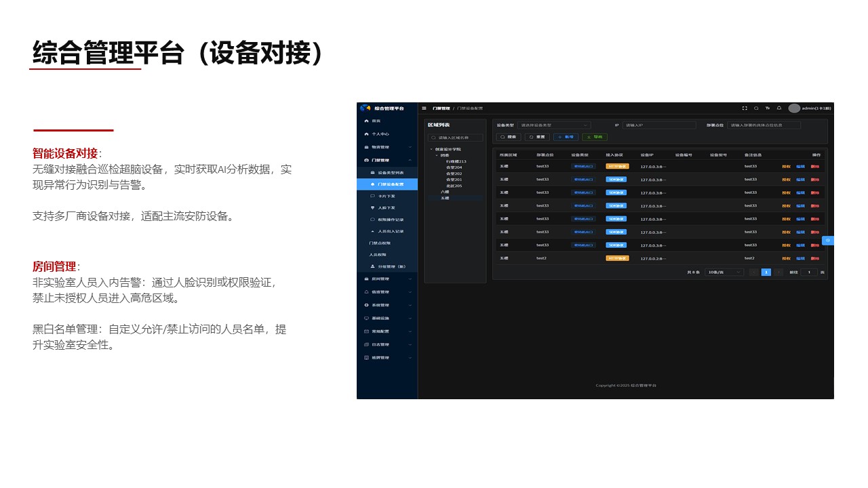
Task: Select the 个人中心 sidebar icon
Action: [x=366, y=134]
